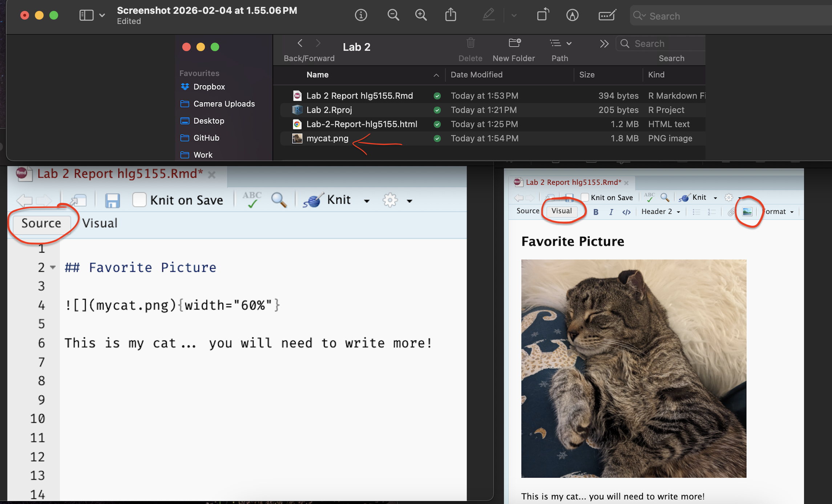Open the large Knit dropdown arrow
This screenshot has height=504, width=832.
click(x=367, y=201)
